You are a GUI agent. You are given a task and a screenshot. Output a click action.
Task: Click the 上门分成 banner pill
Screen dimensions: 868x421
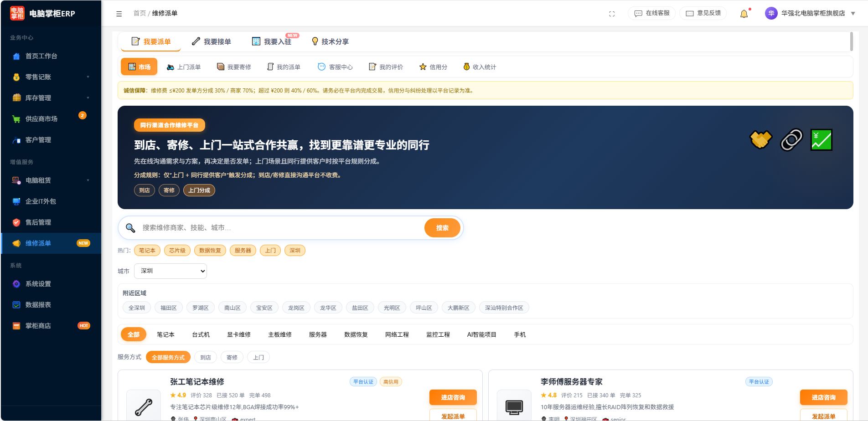(199, 190)
